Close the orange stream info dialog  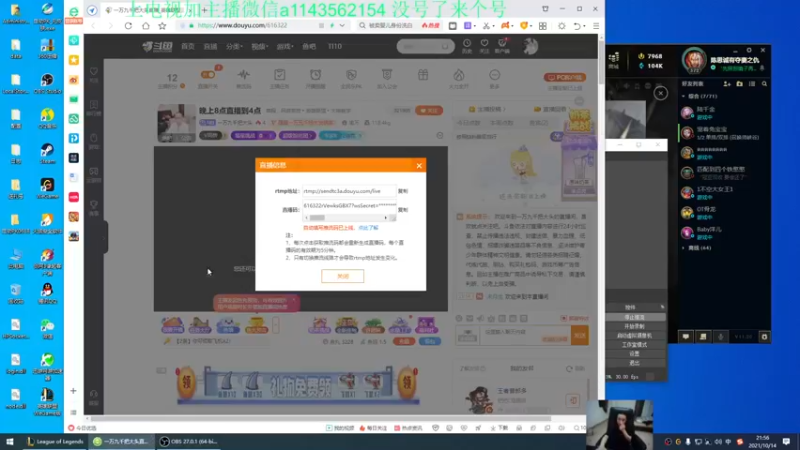pyautogui.click(x=419, y=165)
